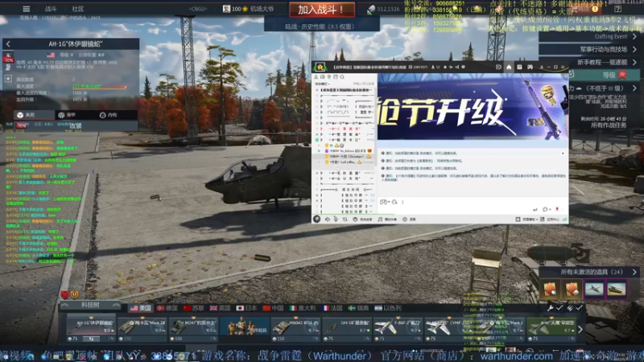This screenshot has height=362, width=644.
Task: Show more crew slots with right arrow
Action: [x=580, y=329]
